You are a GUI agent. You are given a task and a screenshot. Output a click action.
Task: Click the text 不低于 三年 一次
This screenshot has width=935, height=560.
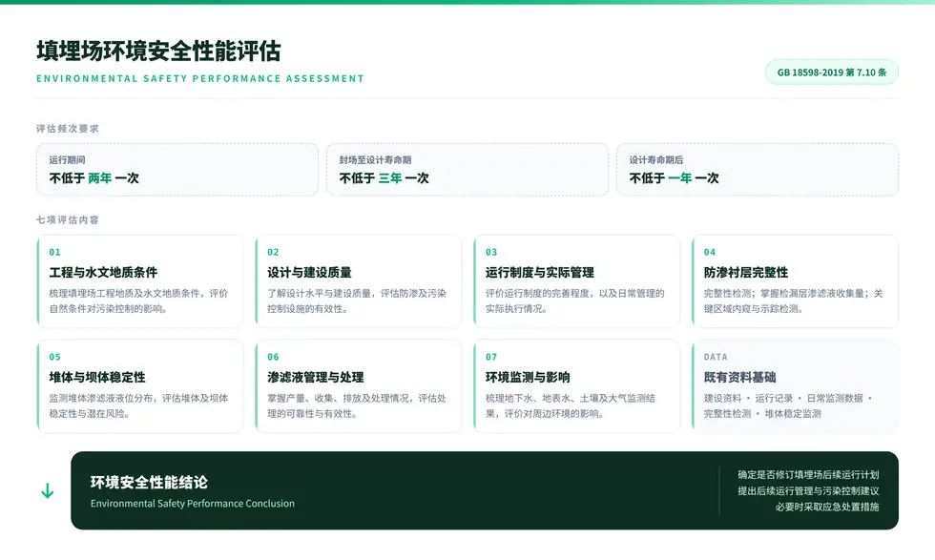[x=384, y=177]
